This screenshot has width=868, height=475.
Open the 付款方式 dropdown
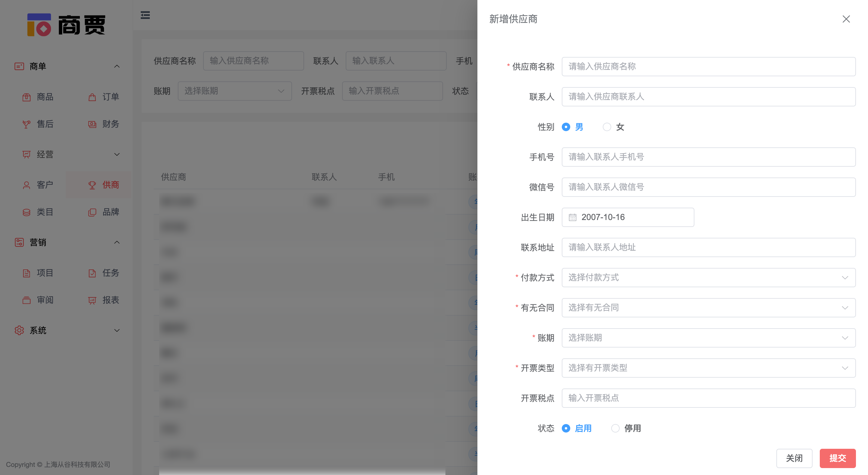point(708,277)
